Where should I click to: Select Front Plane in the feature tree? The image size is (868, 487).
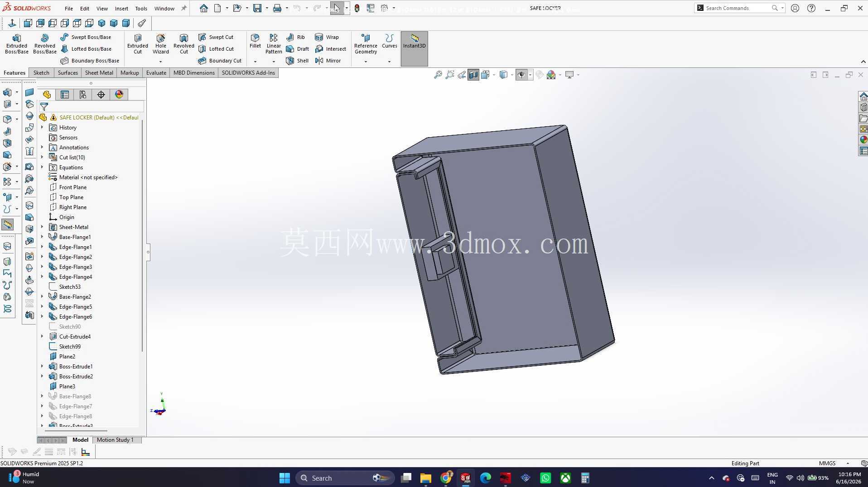click(x=72, y=187)
